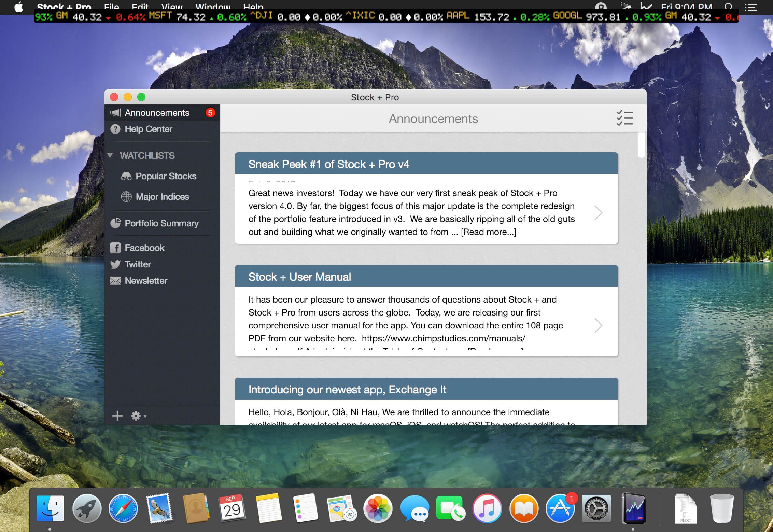Screen dimensions: 773x532
Task: Click the Read more link in Sneak Peek
Action: tap(489, 232)
